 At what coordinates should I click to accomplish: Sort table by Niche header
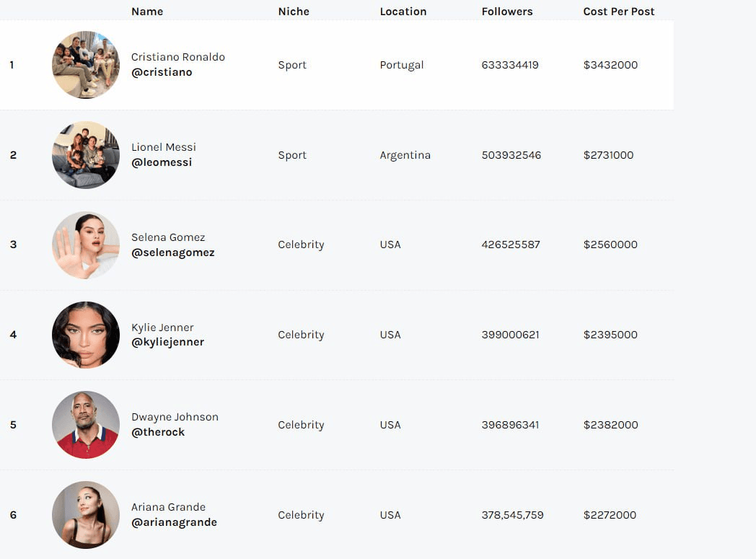click(294, 12)
